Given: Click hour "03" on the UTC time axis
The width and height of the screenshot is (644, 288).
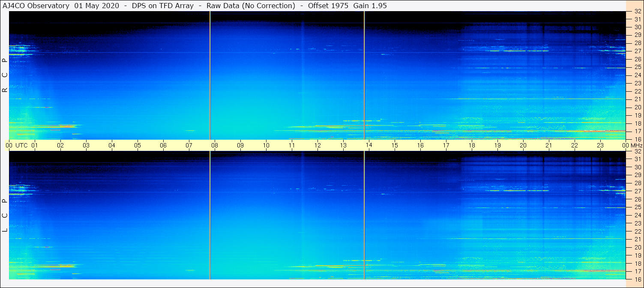Looking at the screenshot, I should coord(86,145).
